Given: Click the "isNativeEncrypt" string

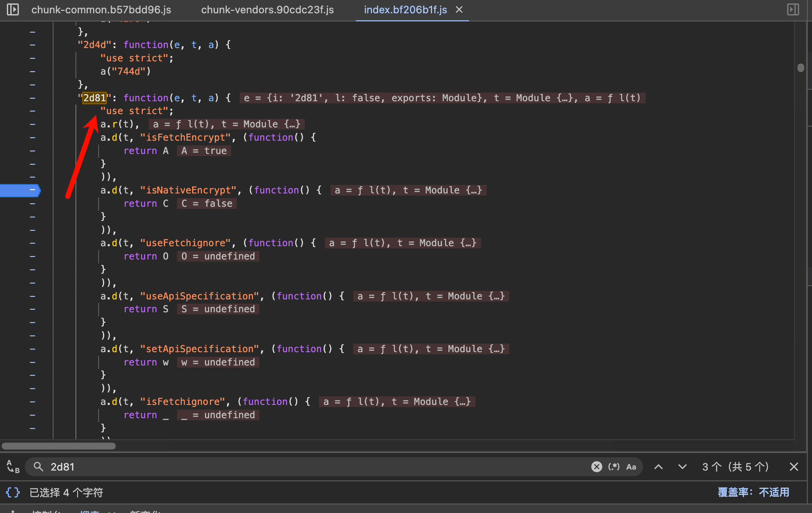Looking at the screenshot, I should click(189, 190).
